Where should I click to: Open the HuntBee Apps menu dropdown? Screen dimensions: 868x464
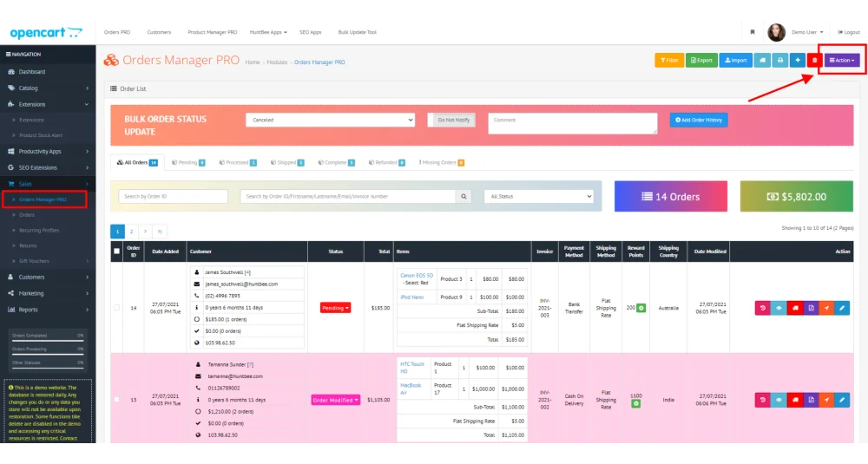click(x=268, y=32)
